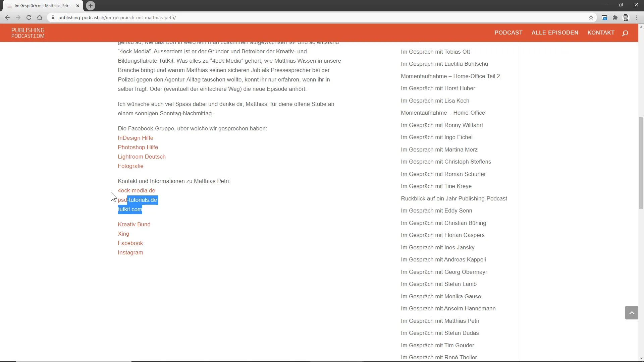Open the Chrome extensions puzzle icon
The image size is (644, 362).
point(615,17)
